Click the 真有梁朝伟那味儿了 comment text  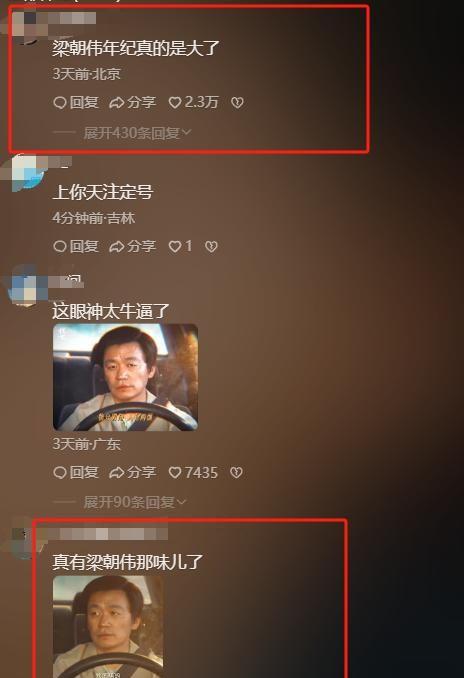(x=128, y=562)
